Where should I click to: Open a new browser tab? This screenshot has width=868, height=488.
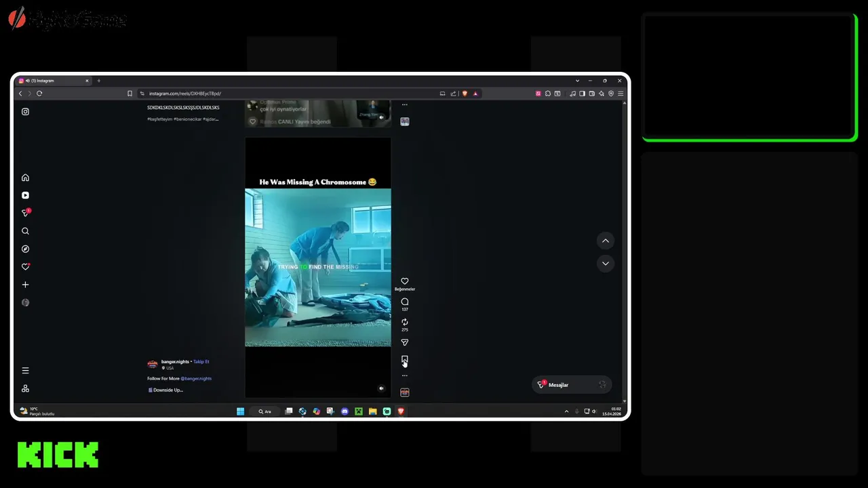98,81
